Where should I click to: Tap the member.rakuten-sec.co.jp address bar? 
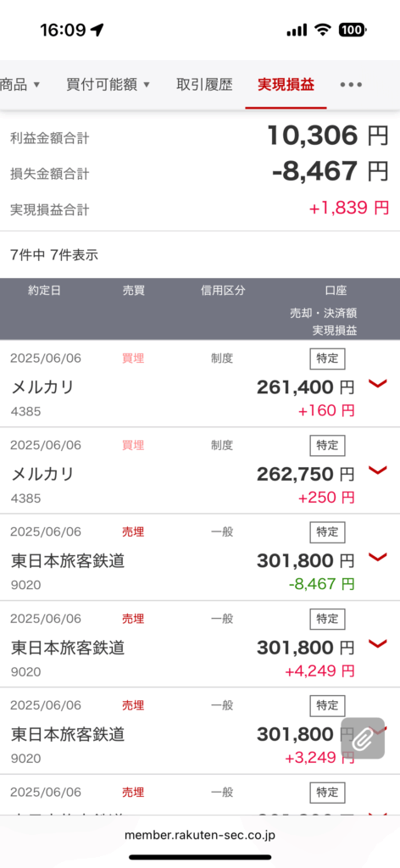click(x=200, y=835)
